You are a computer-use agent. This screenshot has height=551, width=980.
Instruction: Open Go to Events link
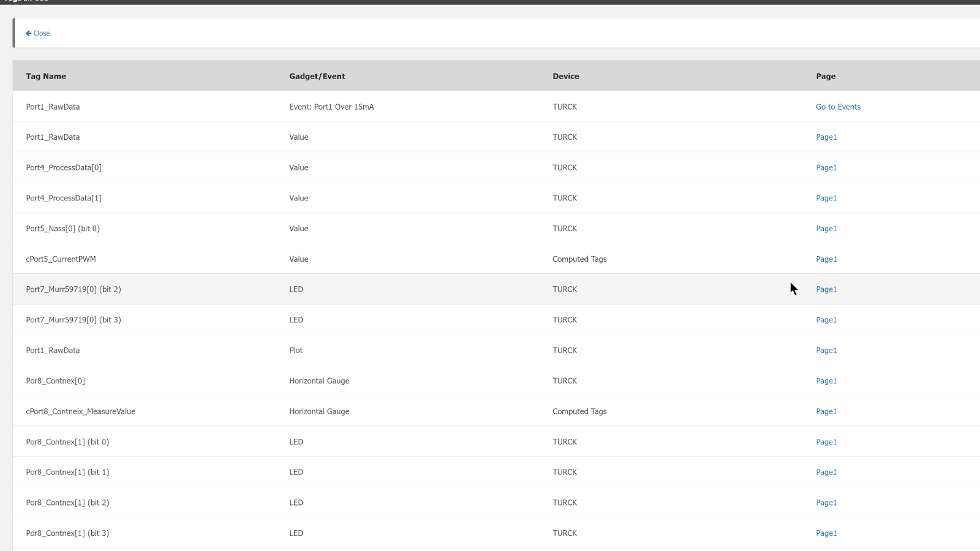click(x=838, y=107)
